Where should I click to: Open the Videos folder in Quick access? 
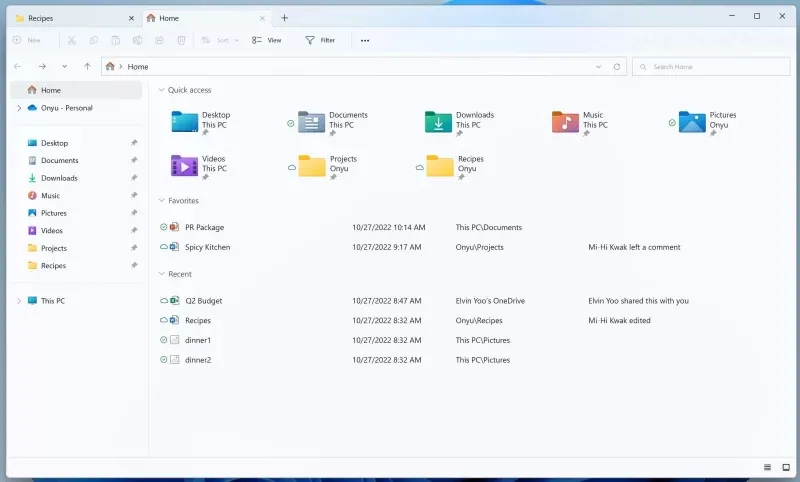pyautogui.click(x=184, y=165)
